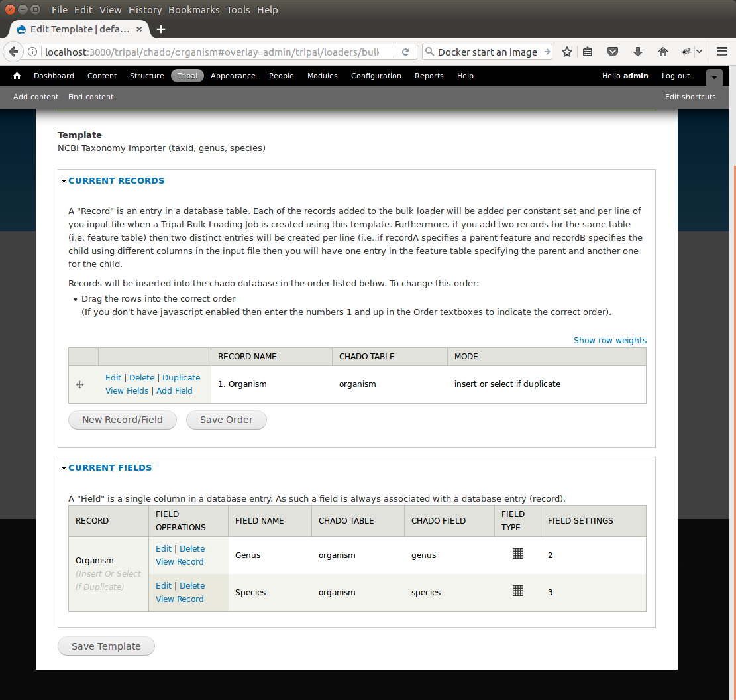Click the browser back arrow button

click(13, 52)
